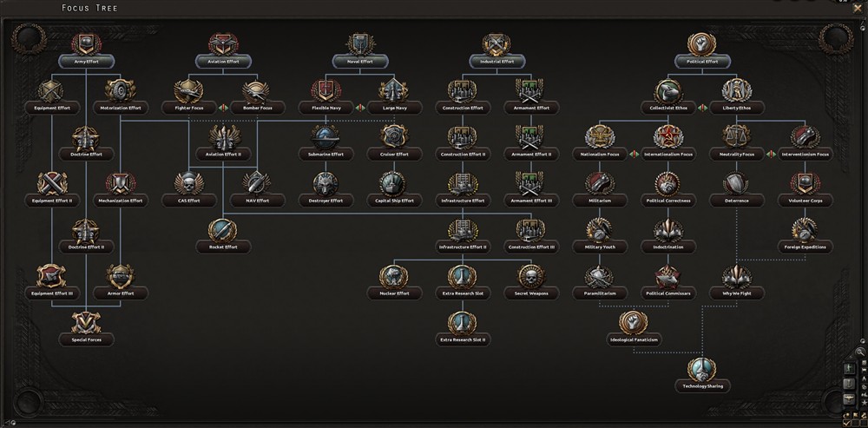This screenshot has width=868, height=428.
Task: Select the Construction Effort III focus
Action: (531, 230)
